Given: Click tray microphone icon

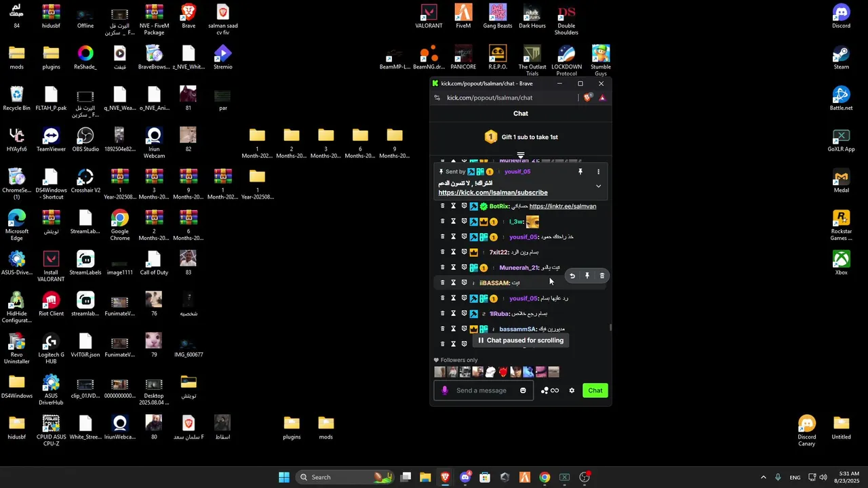Looking at the screenshot, I should (778, 477).
